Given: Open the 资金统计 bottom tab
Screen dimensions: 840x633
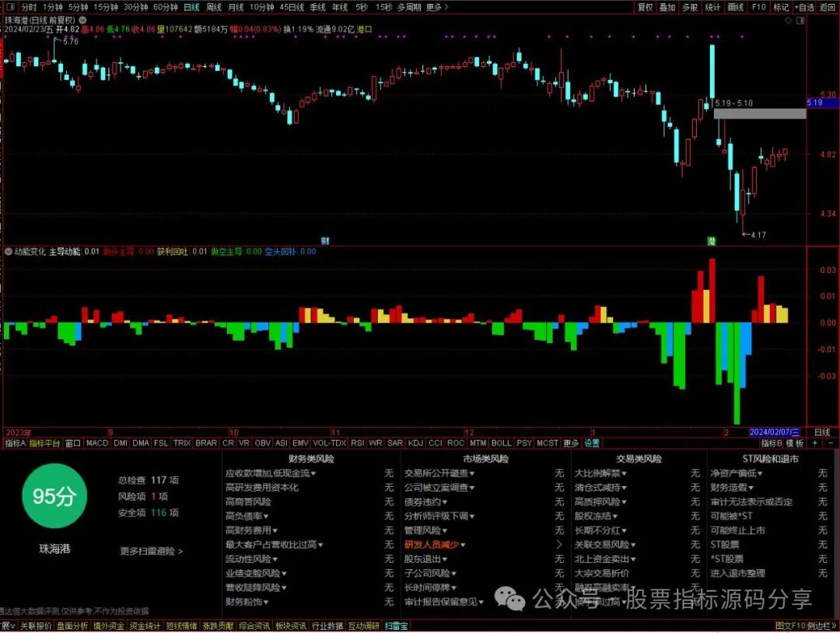Looking at the screenshot, I should click(x=145, y=625).
